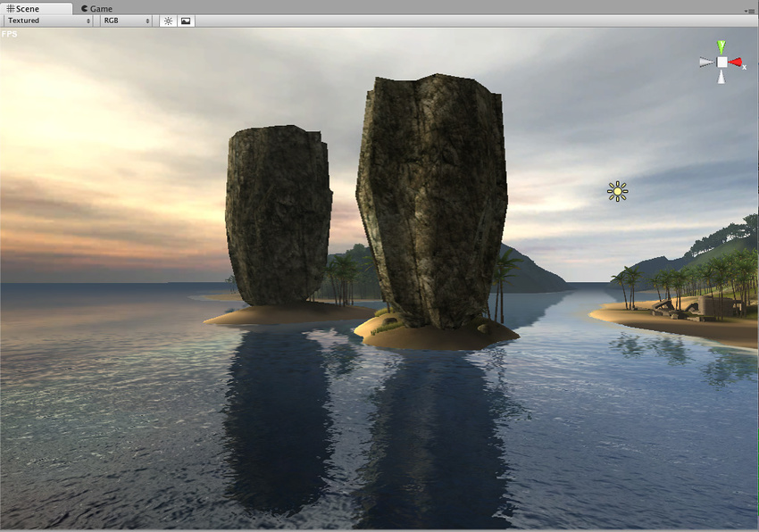Click the green Y axis cone
Image resolution: width=759 pixels, height=532 pixels.
point(721,46)
